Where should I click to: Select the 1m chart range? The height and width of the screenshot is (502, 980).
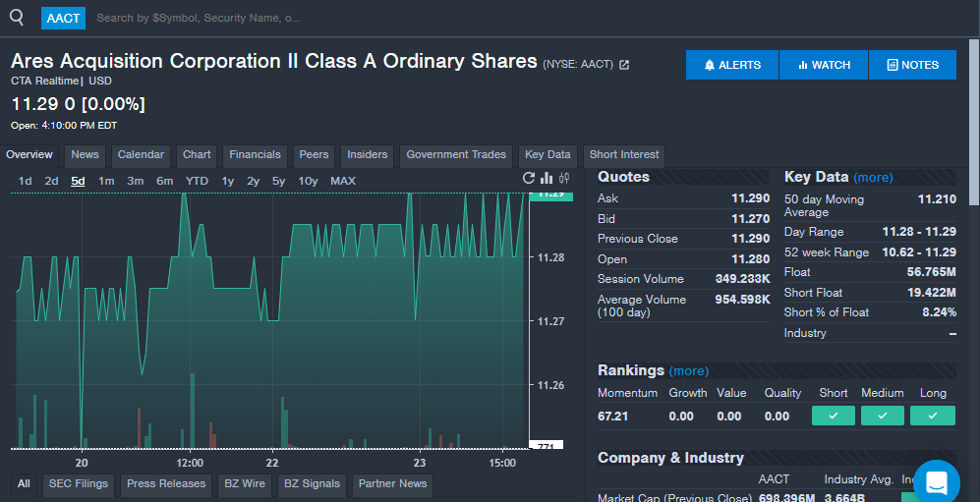tap(106, 181)
